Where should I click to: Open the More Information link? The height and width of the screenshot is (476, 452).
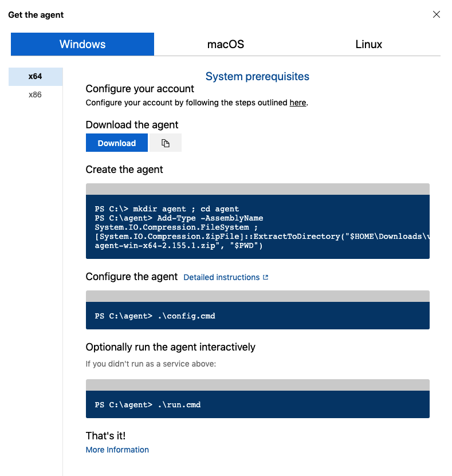[117, 450]
